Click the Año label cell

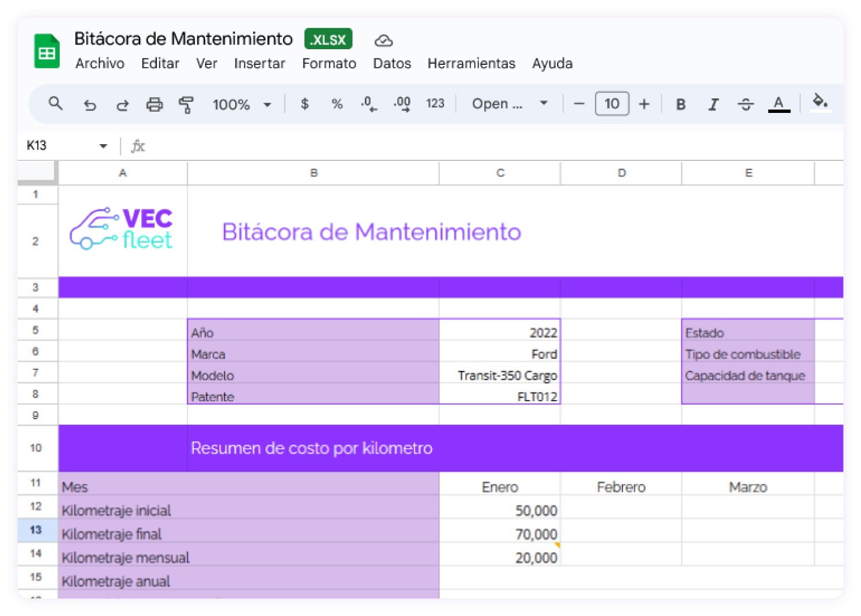[313, 330]
